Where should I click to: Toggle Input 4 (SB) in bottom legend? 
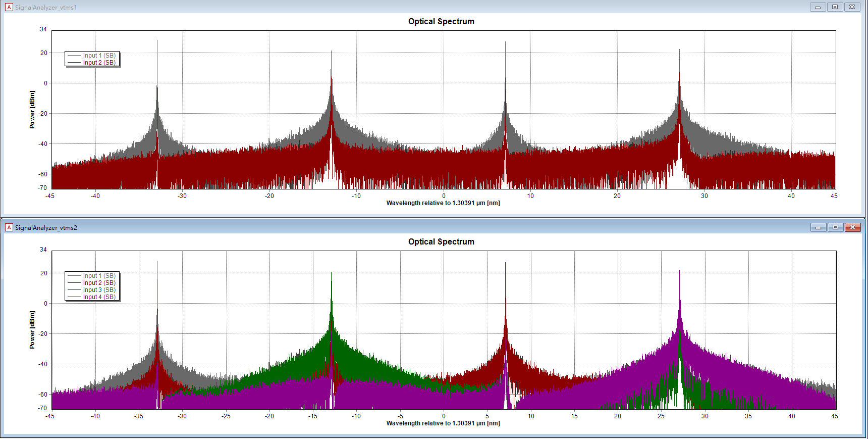[x=99, y=297]
